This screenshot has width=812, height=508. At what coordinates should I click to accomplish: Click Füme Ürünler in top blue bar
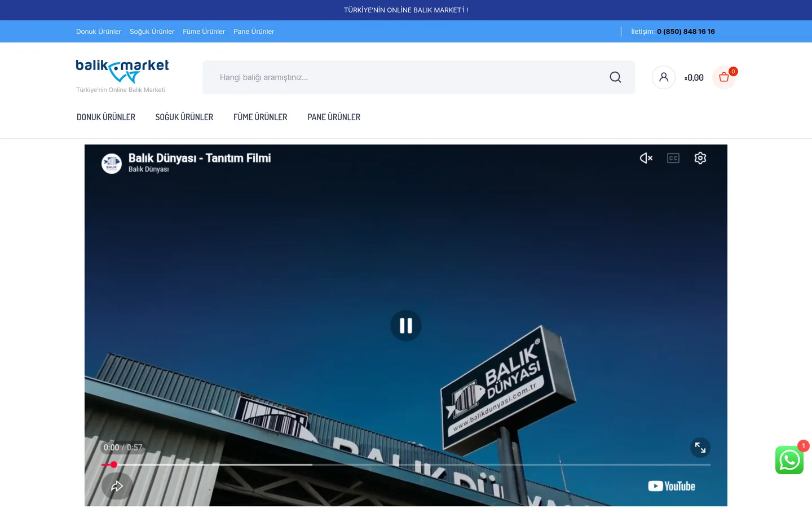204,32
